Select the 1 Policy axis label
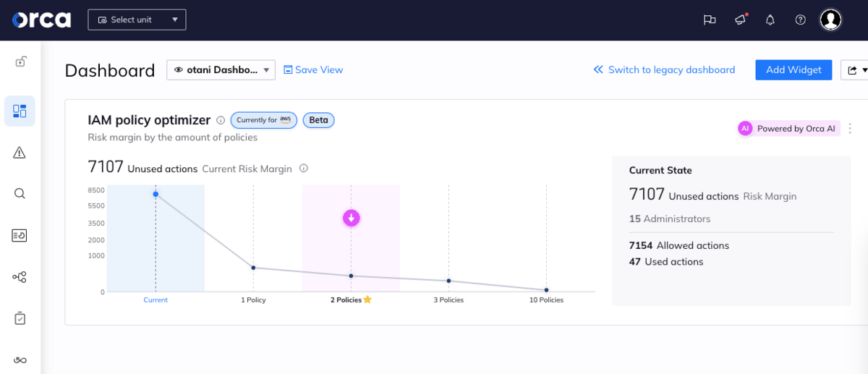This screenshot has width=868, height=374. click(253, 299)
